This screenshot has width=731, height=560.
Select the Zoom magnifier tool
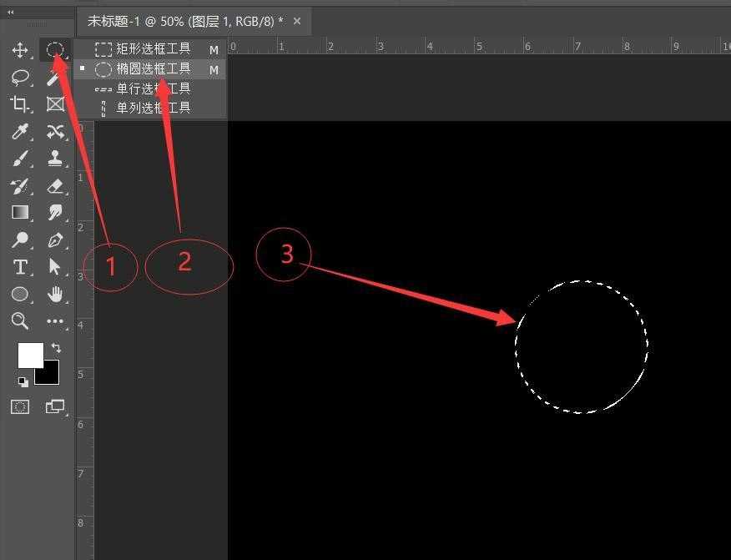20,320
